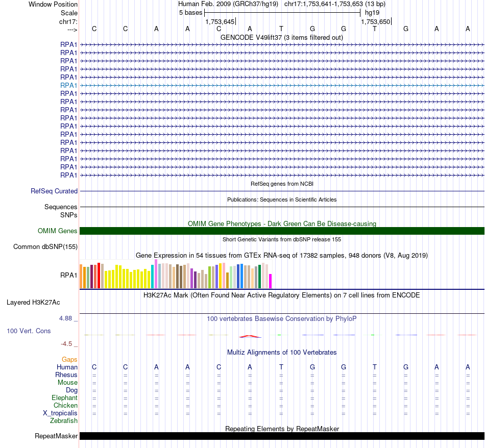Click the 5 bases scale bar label

(x=190, y=13)
